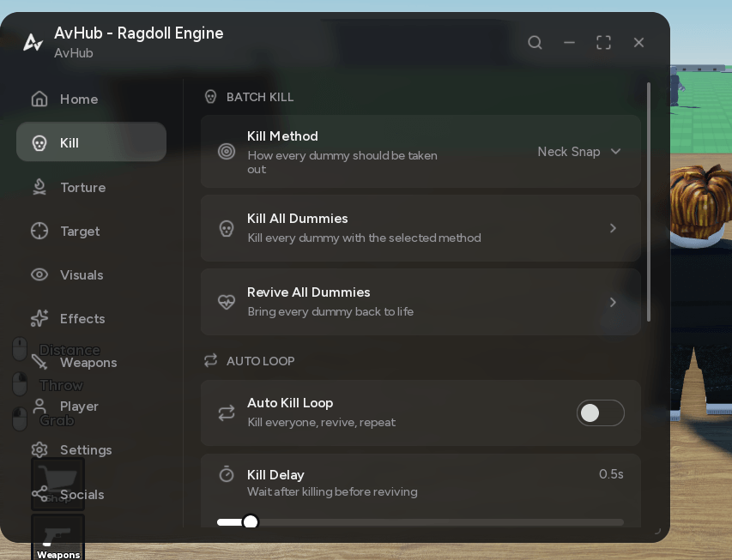Open the Socials sidebar label

82,494
